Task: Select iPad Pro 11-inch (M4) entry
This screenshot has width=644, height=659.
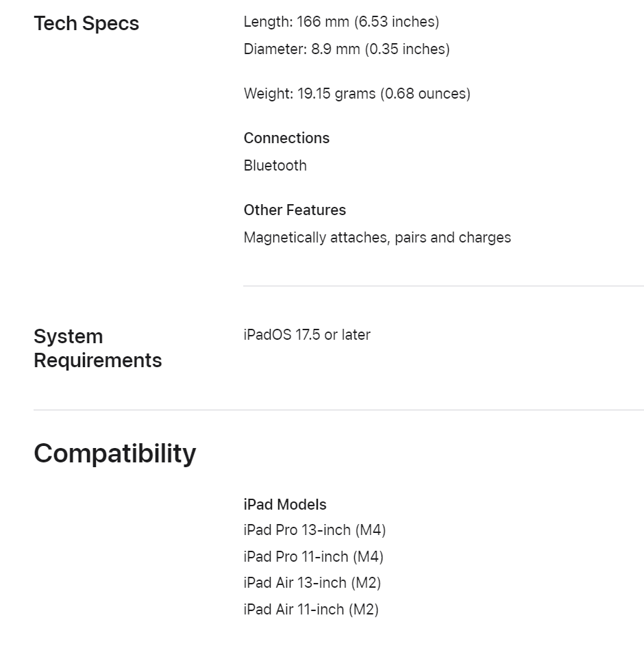Action: [314, 557]
